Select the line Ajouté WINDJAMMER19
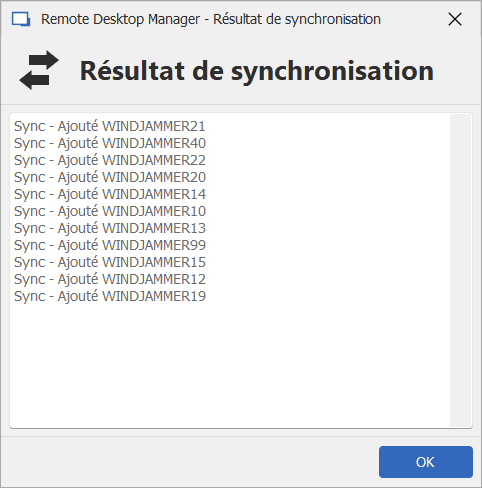The height and width of the screenshot is (488, 482). [x=110, y=296]
